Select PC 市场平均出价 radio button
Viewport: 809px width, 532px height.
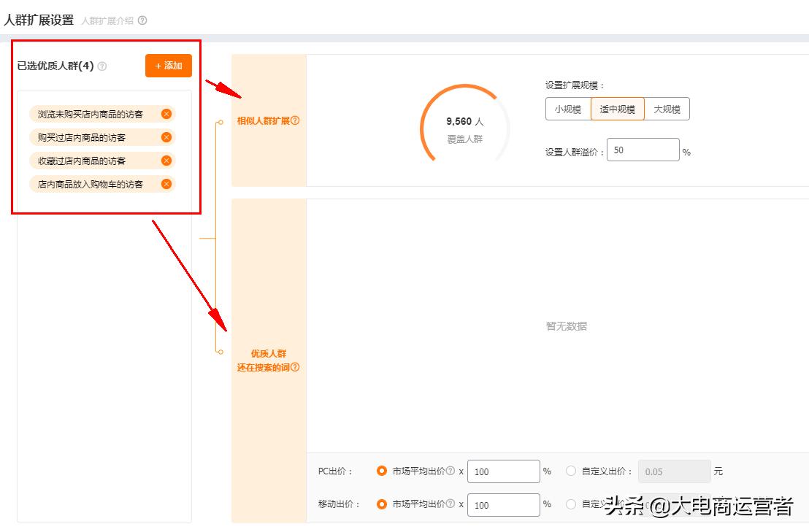coord(382,471)
